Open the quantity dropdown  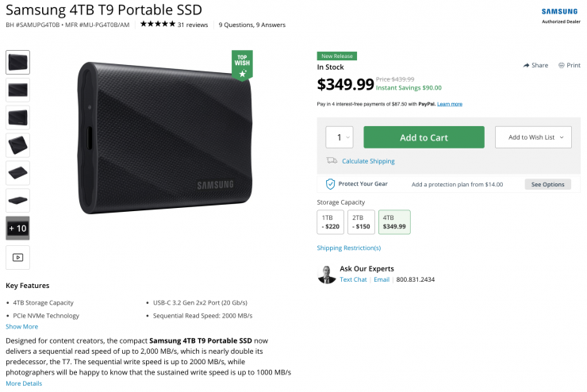click(x=340, y=137)
